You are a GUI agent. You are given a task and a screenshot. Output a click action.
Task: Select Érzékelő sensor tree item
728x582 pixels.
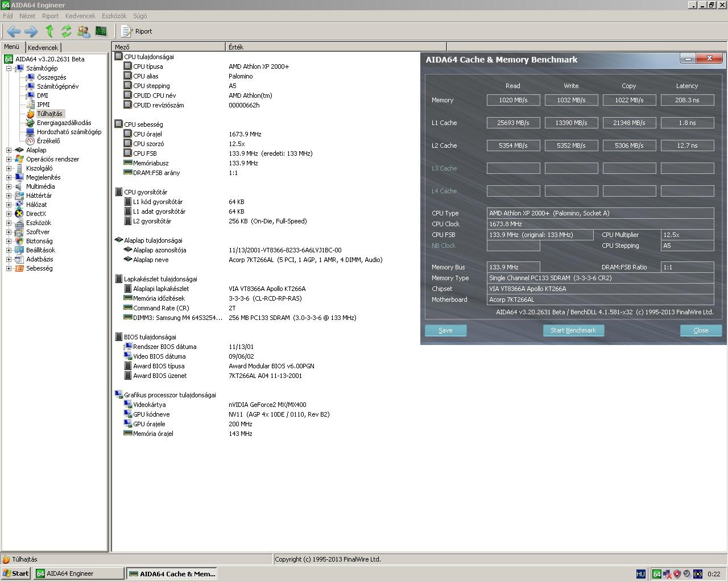(x=48, y=141)
